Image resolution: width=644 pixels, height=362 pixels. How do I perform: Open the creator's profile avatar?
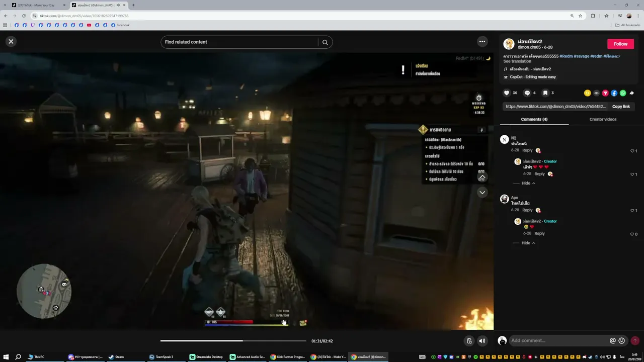click(x=509, y=44)
